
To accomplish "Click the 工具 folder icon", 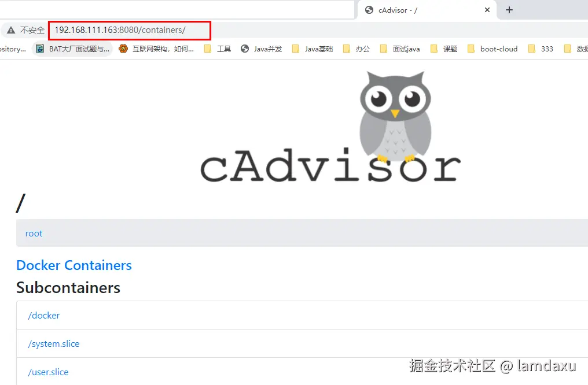I will coord(208,49).
